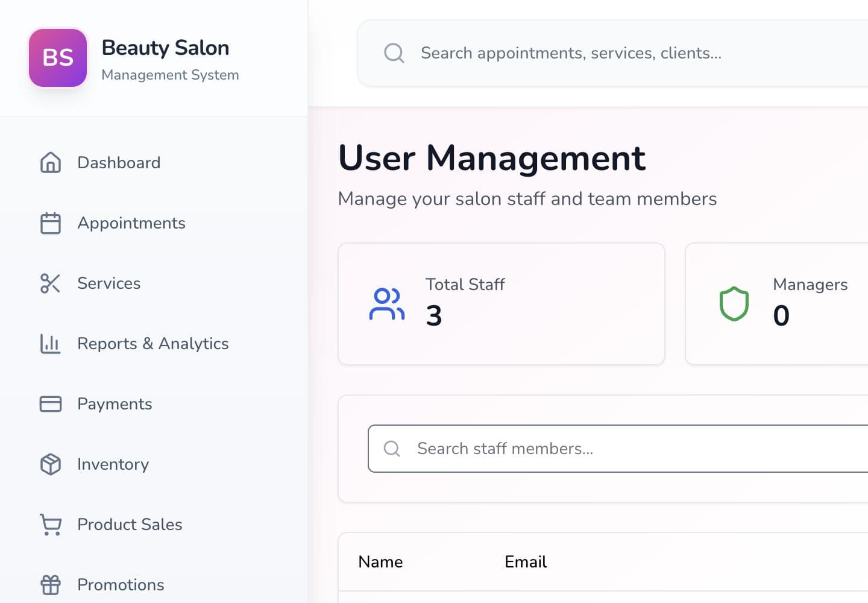Click the Payments credit card icon

pos(51,404)
